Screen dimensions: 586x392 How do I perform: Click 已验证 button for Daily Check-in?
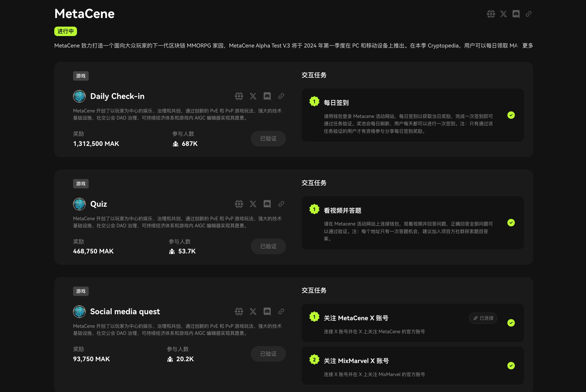coord(268,139)
